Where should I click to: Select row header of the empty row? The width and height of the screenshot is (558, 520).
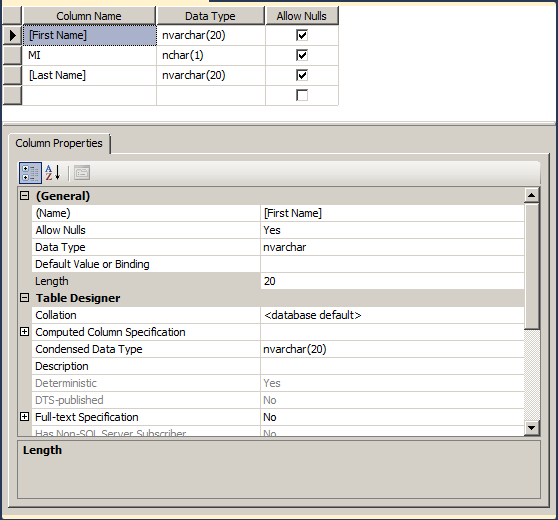click(12, 95)
